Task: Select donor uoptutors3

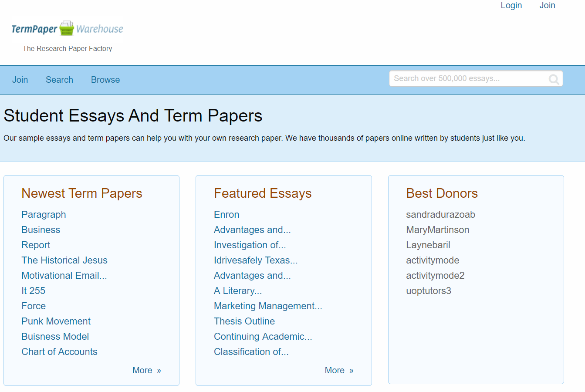Action: tap(429, 291)
